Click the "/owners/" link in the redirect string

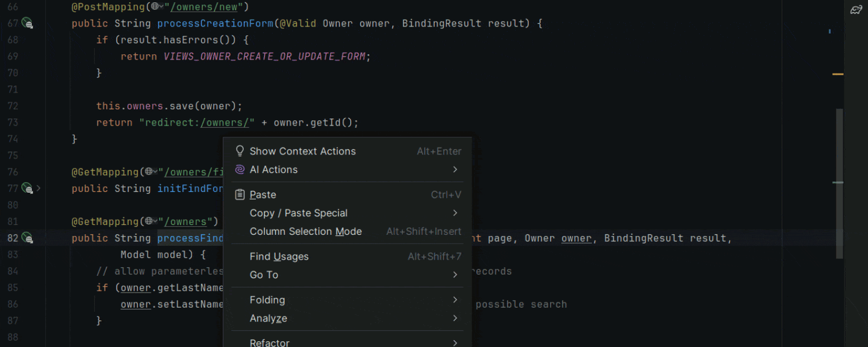click(226, 122)
